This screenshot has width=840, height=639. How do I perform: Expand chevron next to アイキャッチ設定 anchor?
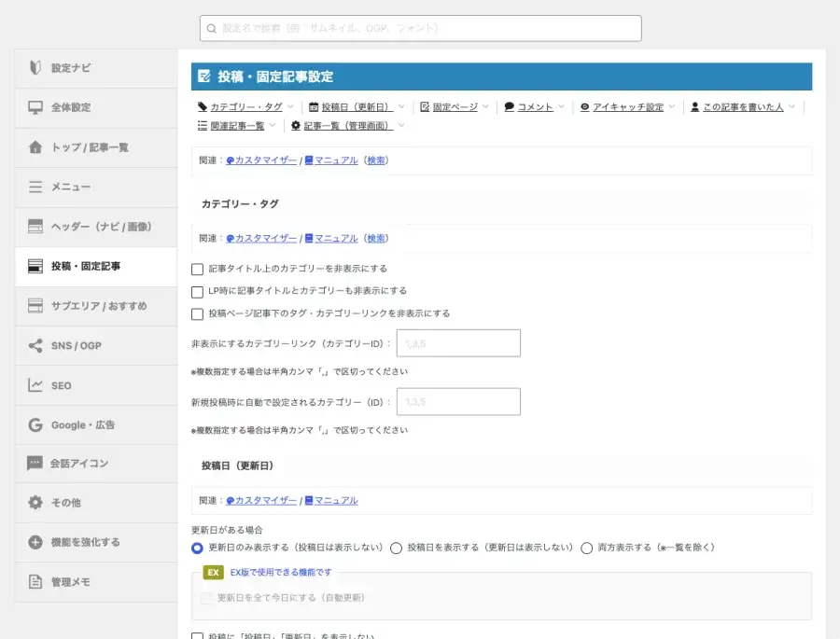tap(671, 106)
